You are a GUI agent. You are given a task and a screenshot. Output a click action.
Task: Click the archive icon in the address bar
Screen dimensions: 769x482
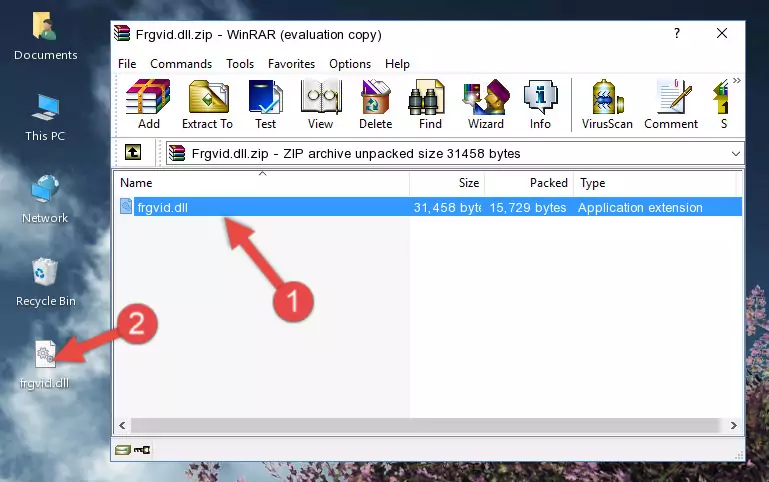pos(177,153)
